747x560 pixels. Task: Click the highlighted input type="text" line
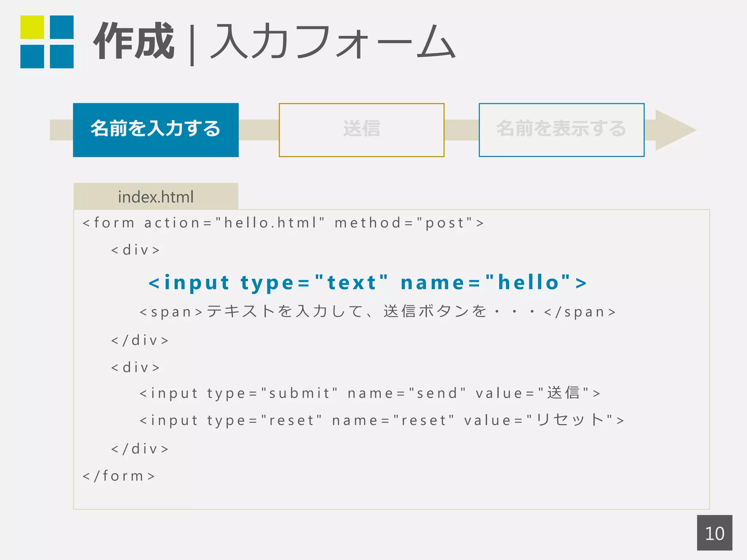pyautogui.click(x=368, y=283)
